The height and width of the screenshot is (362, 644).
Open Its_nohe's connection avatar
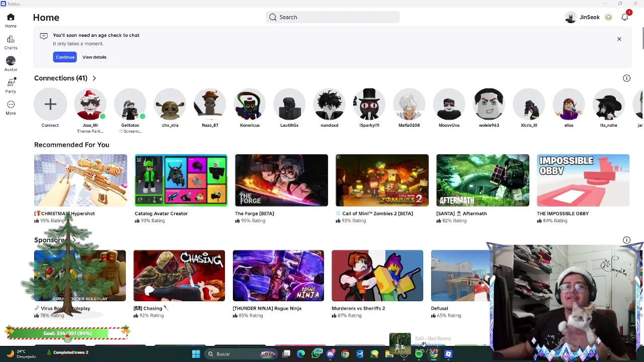(x=608, y=104)
